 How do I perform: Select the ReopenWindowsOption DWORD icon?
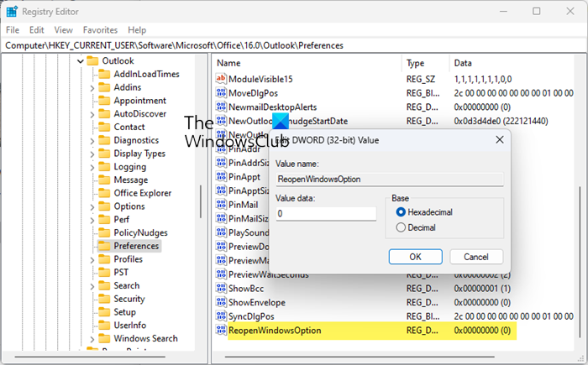coord(221,330)
